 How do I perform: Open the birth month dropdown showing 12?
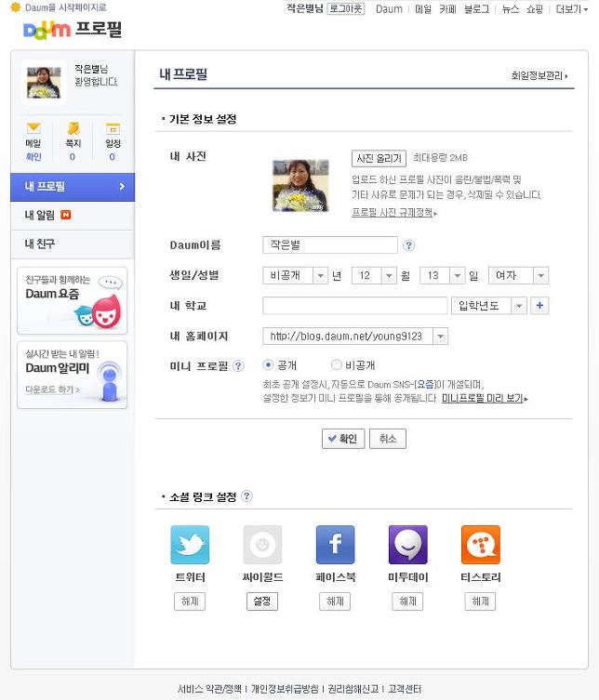(374, 275)
